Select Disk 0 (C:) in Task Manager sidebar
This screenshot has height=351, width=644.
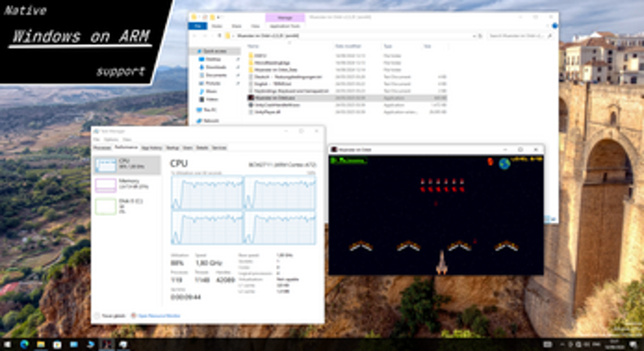tap(127, 206)
